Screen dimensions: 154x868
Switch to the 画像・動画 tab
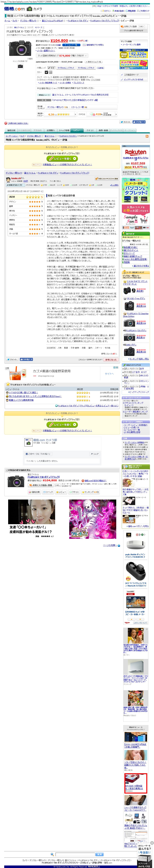[x=103, y=130]
